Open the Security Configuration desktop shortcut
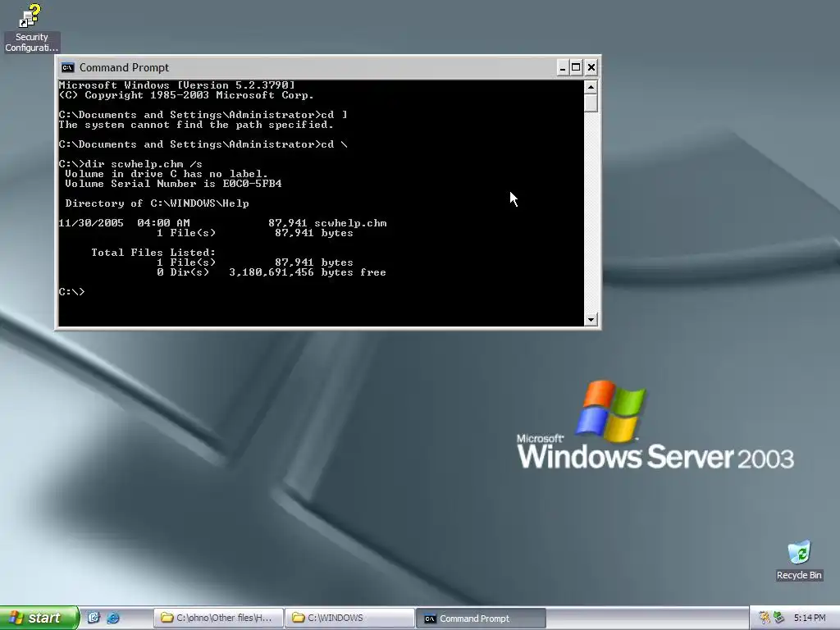This screenshot has width=840, height=630. [31, 28]
